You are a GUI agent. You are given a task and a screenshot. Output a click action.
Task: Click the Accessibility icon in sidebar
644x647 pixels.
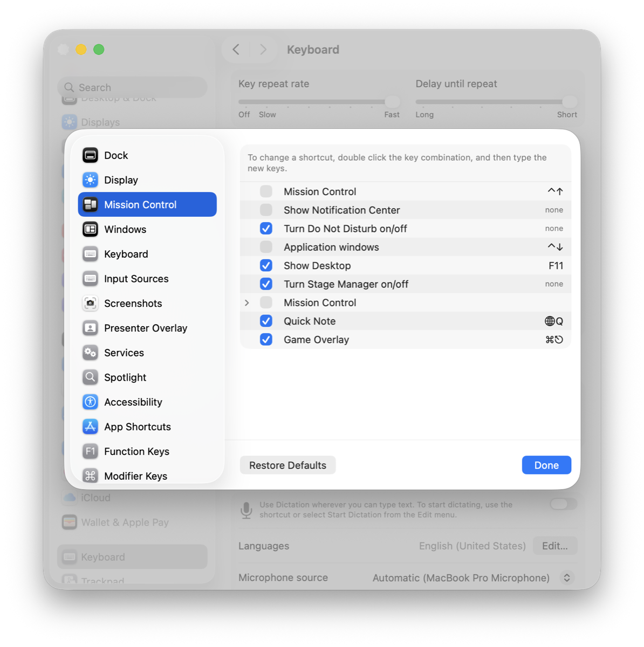click(x=90, y=402)
